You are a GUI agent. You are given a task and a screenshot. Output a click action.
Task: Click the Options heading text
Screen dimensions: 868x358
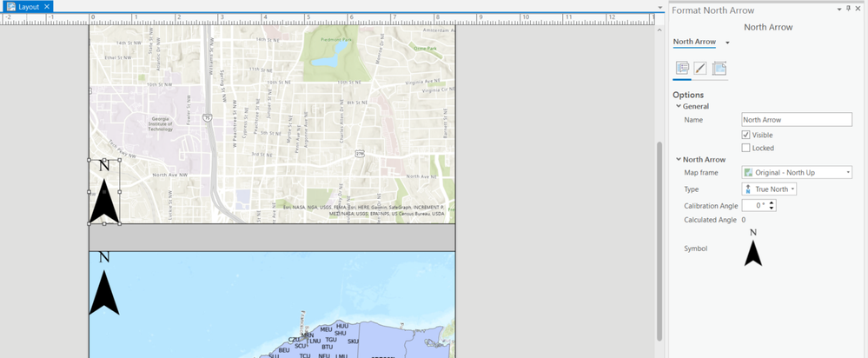pyautogui.click(x=688, y=95)
